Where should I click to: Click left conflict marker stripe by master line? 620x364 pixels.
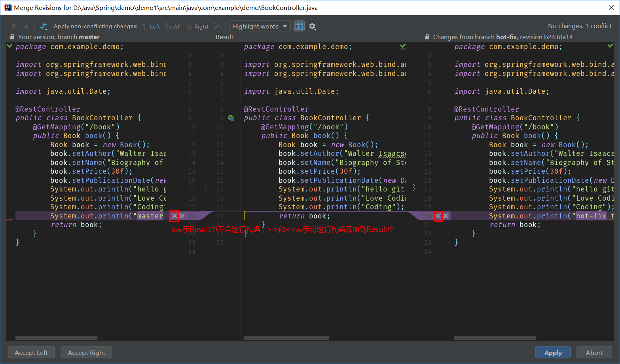tap(10, 220)
